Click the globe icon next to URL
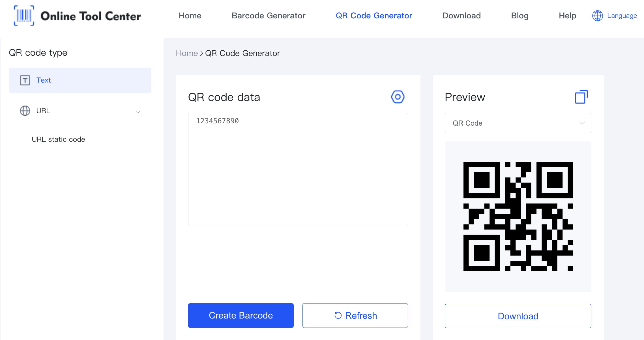The width and height of the screenshot is (644, 340). tap(25, 111)
